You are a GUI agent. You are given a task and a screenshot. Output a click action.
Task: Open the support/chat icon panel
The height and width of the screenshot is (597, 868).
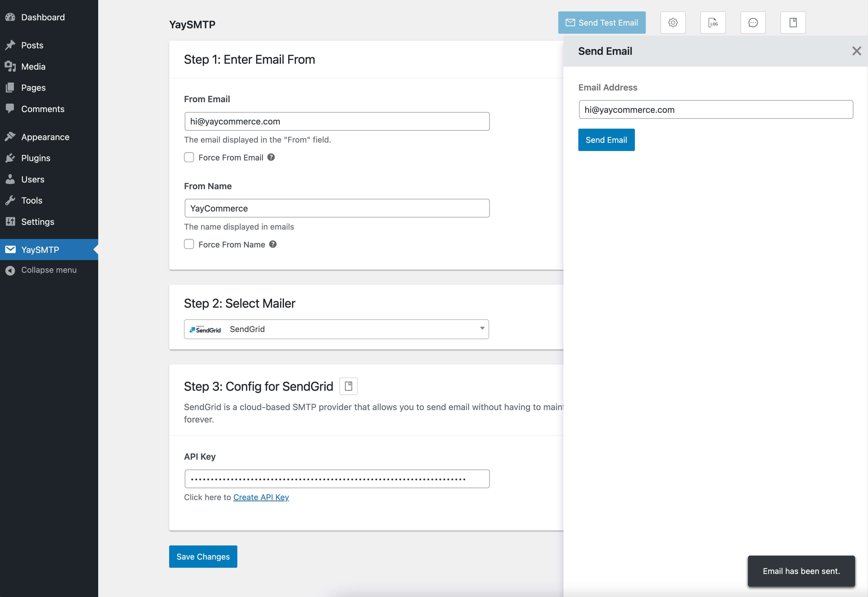tap(753, 22)
